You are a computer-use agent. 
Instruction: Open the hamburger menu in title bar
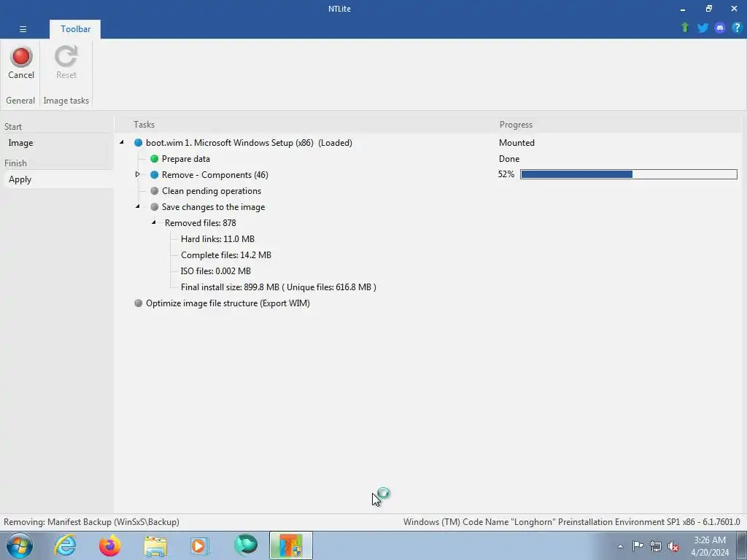[x=23, y=29]
